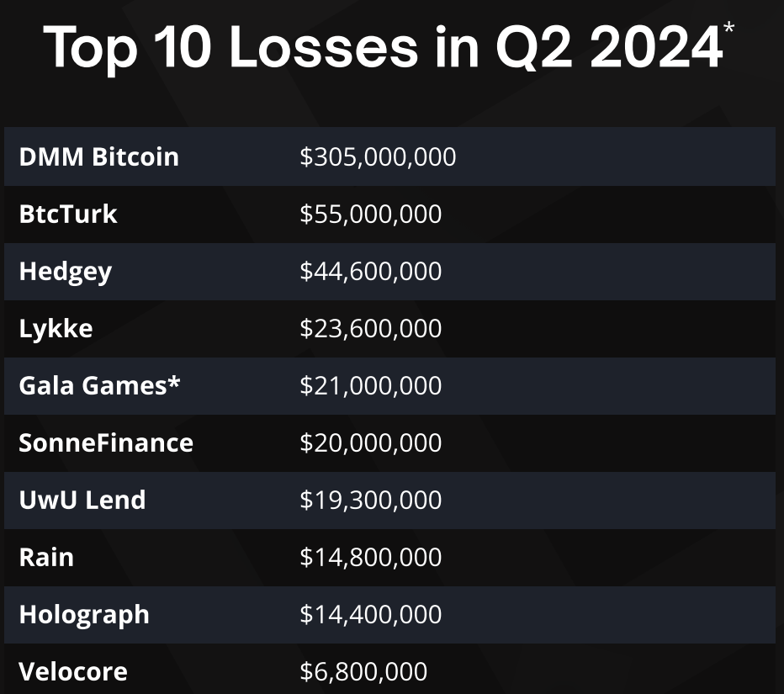Image resolution: width=784 pixels, height=694 pixels.
Task: Select the Gala Games* row label
Action: point(100,385)
